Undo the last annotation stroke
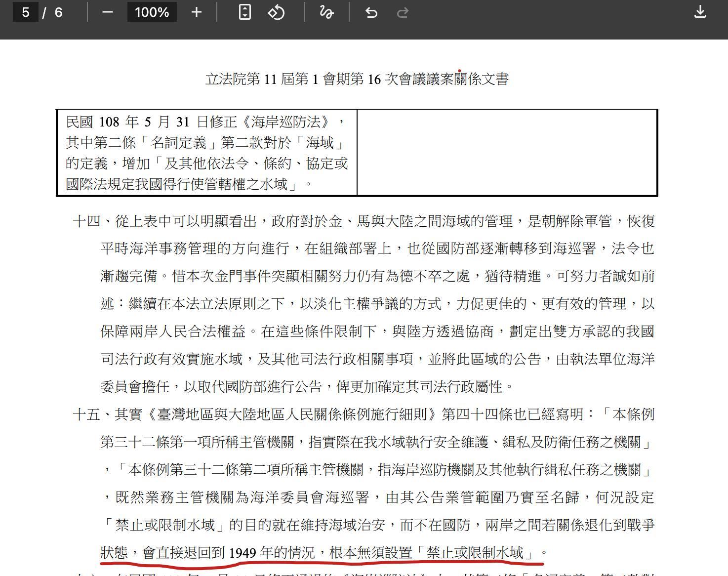This screenshot has width=728, height=576. coord(371,13)
